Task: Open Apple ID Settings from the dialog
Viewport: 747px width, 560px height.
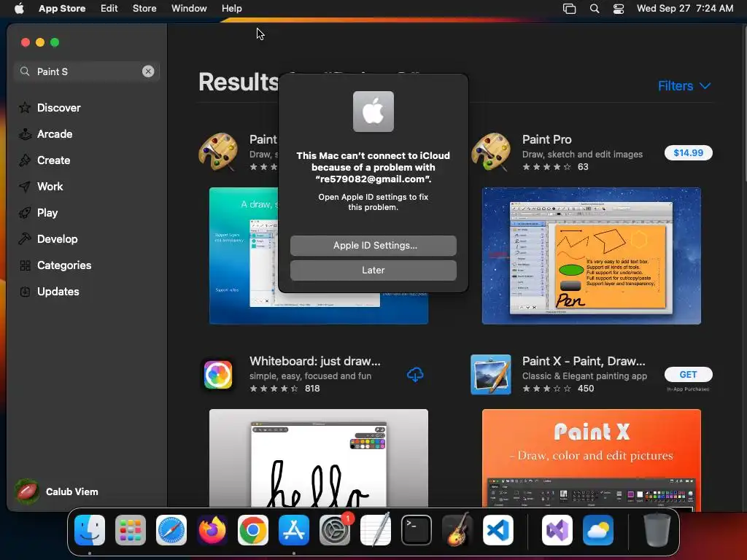Action: (373, 246)
